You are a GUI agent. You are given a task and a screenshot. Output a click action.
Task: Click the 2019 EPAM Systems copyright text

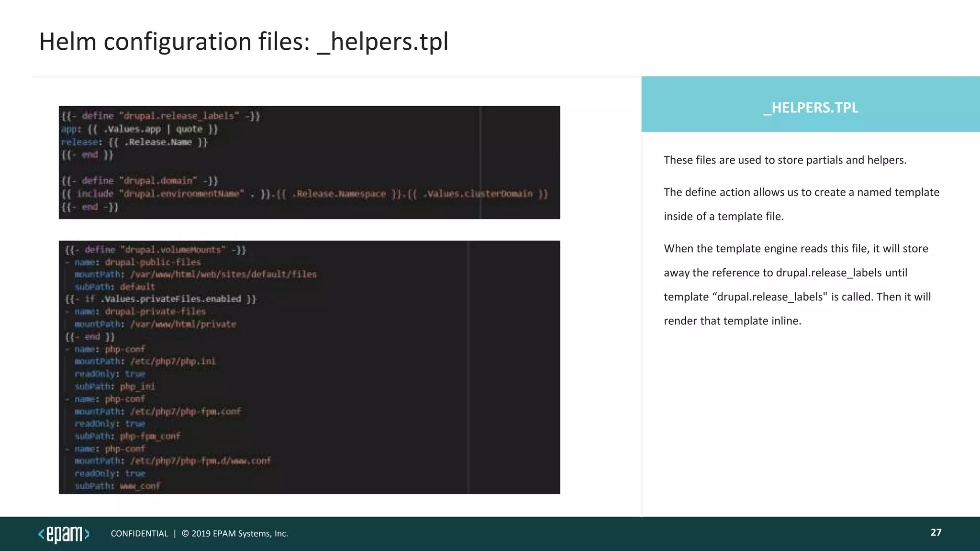point(235,534)
